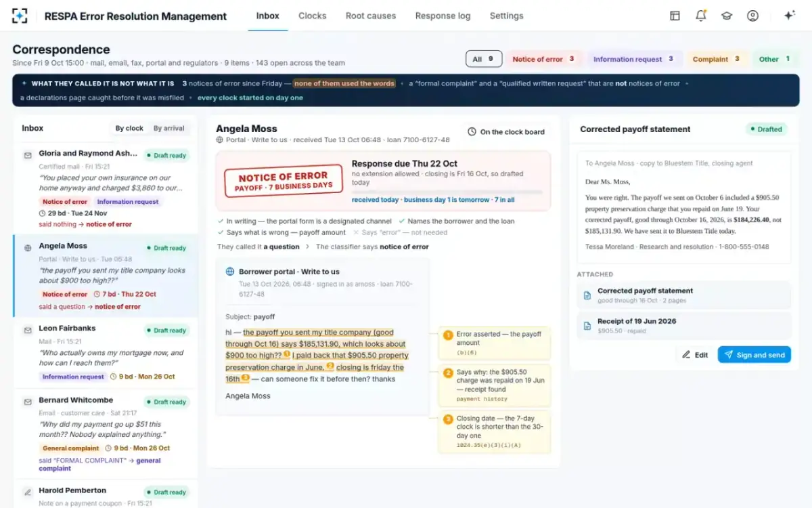Click On the clock board button
Image resolution: width=812 pixels, height=508 pixels.
[506, 132]
